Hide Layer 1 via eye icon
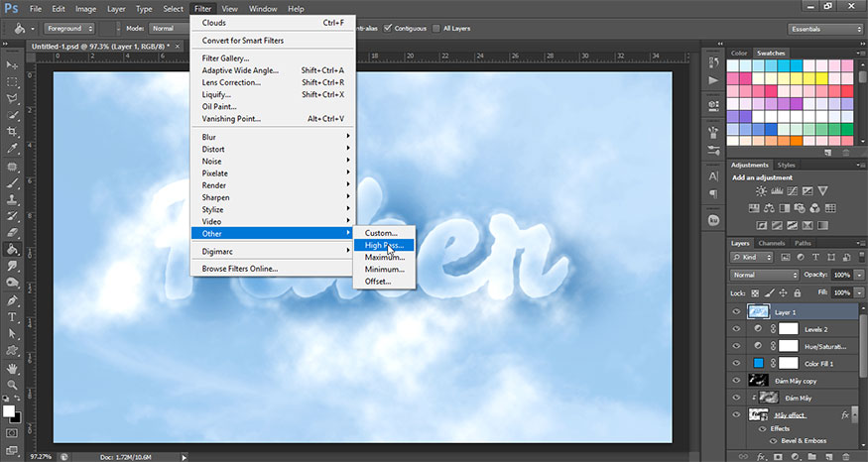868x462 pixels. click(736, 312)
